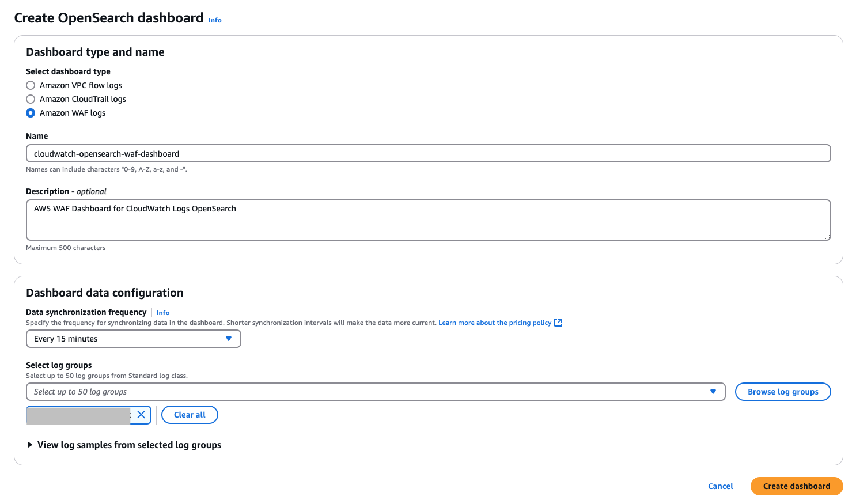Viewport: 856px width, 504px height.
Task: Open Learn more about the pricing policy link
Action: [495, 323]
